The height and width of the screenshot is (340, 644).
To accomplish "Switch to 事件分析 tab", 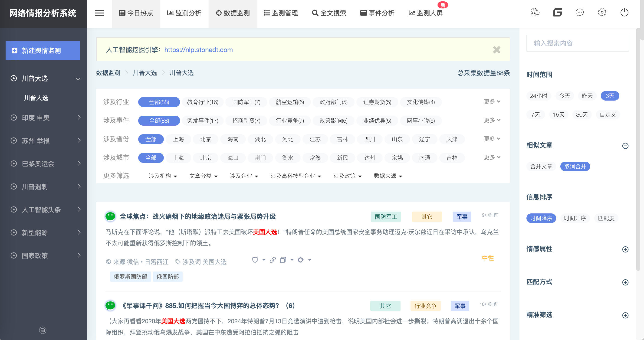I will click(x=377, y=13).
